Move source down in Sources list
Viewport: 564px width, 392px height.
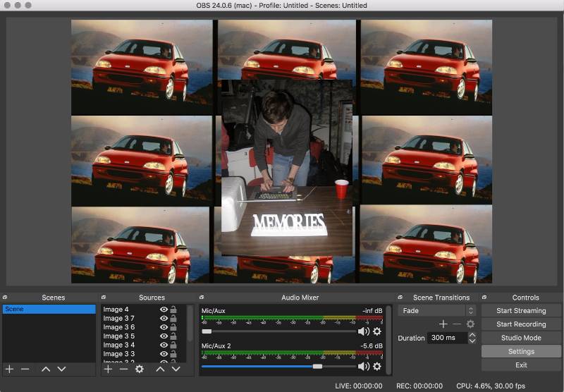pos(176,369)
